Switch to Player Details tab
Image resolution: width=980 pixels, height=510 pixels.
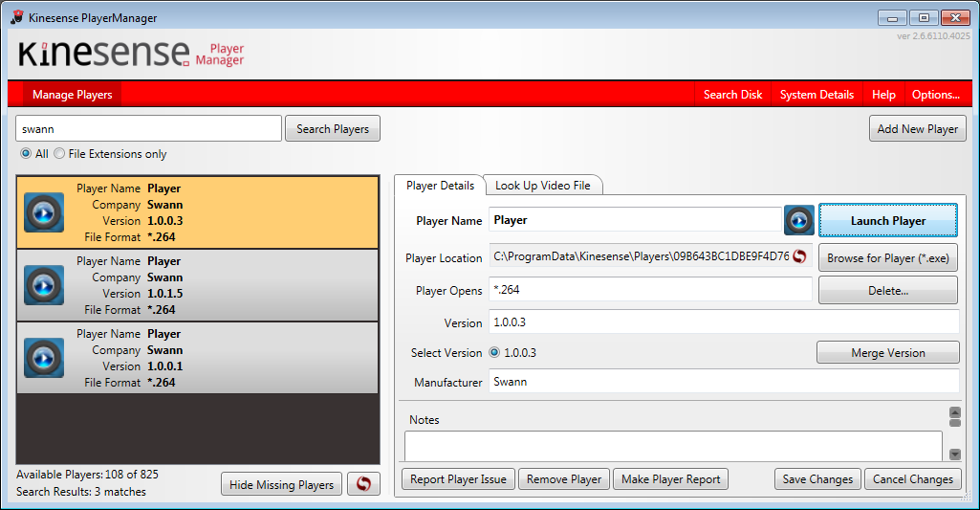[440, 186]
